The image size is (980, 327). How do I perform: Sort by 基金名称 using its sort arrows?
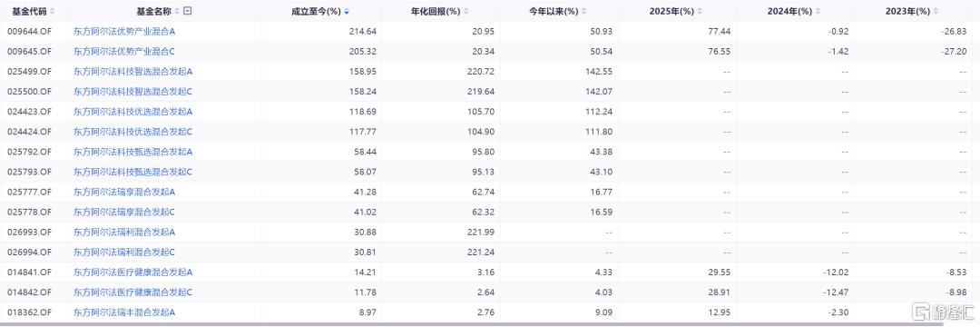(178, 11)
